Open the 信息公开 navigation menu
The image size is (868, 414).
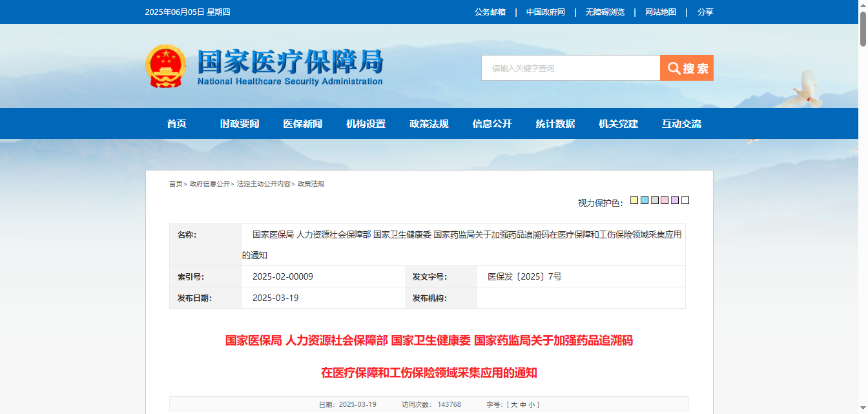point(492,124)
